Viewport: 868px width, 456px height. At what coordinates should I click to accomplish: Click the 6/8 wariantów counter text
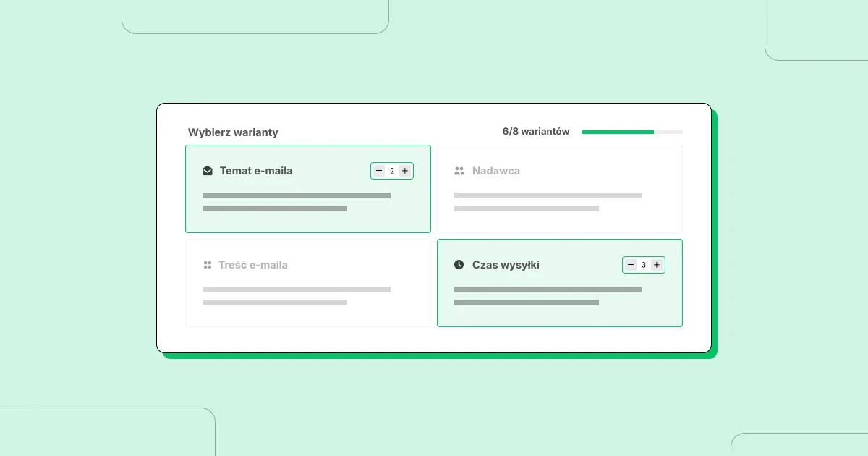[x=536, y=132]
